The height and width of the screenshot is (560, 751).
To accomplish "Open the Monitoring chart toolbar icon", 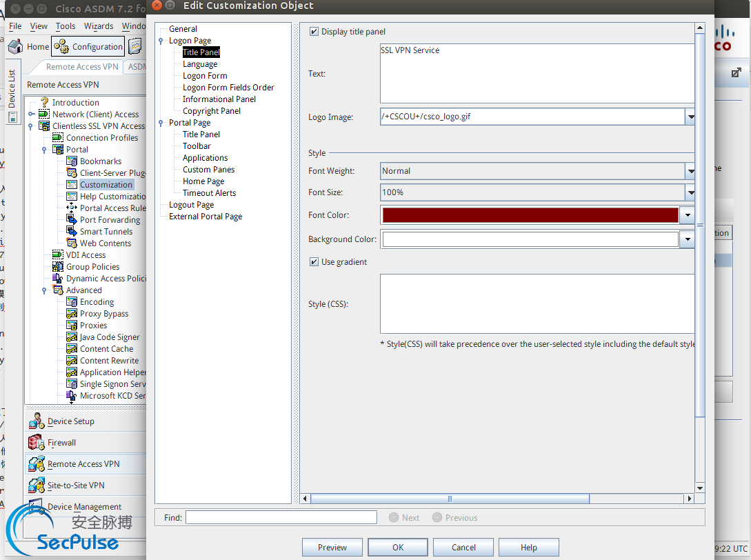I will (x=136, y=46).
